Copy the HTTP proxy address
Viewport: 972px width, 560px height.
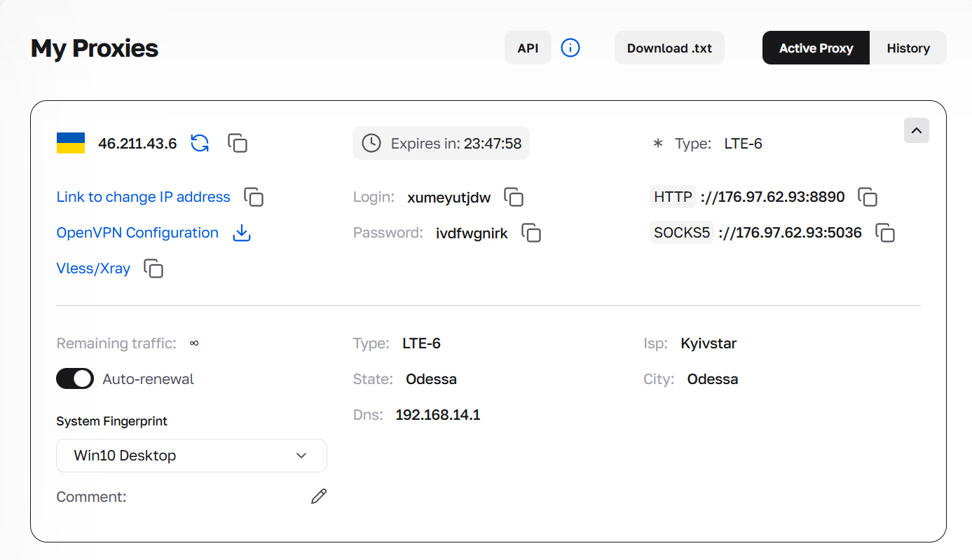coord(868,197)
